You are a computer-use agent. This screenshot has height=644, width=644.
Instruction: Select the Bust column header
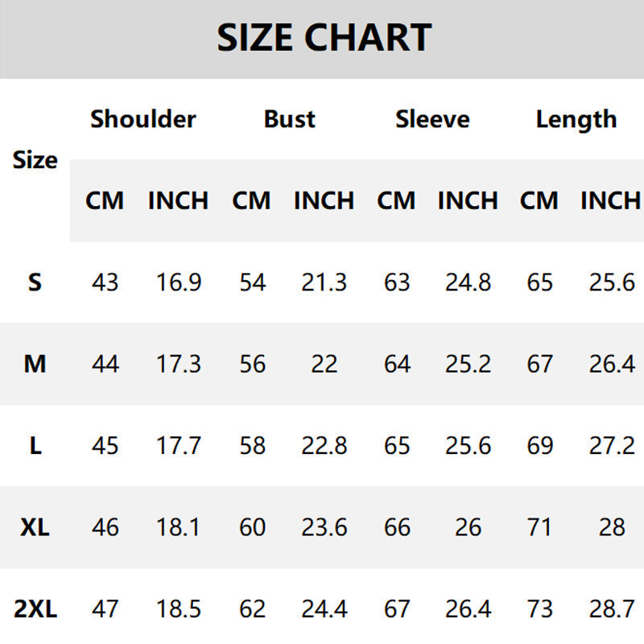[x=290, y=119]
